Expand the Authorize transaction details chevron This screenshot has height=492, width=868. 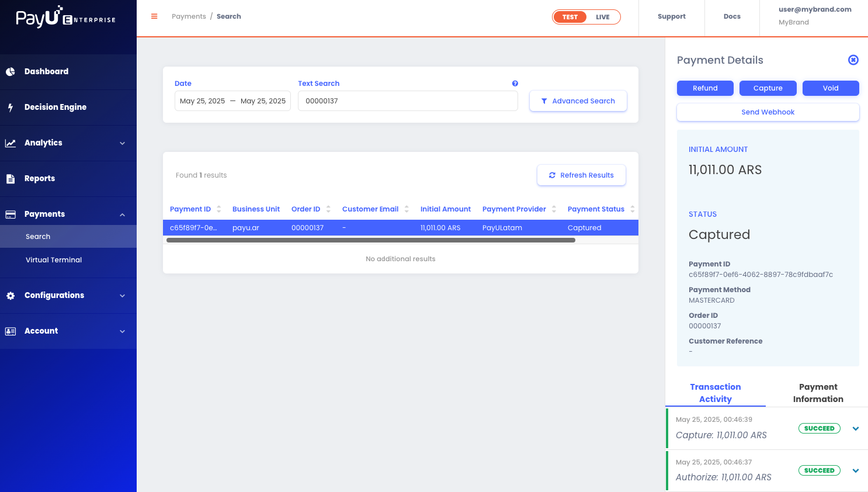click(855, 471)
